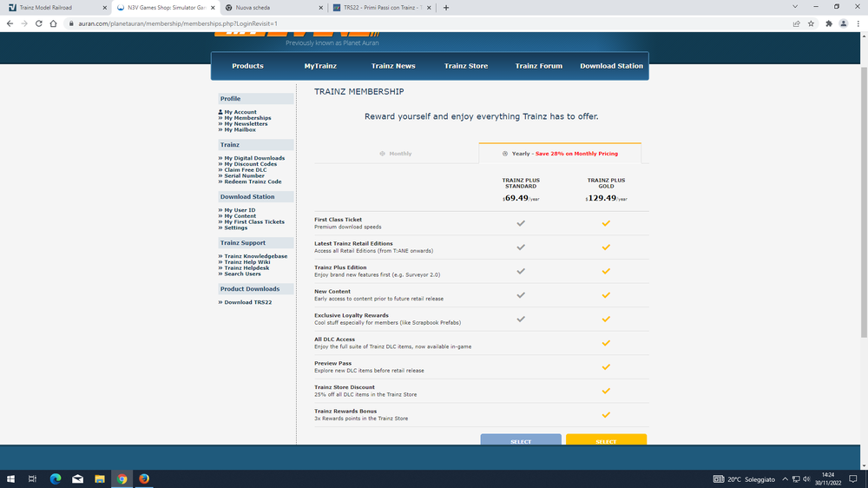Open the MyTrainz menu
The height and width of the screenshot is (488, 868).
(320, 66)
